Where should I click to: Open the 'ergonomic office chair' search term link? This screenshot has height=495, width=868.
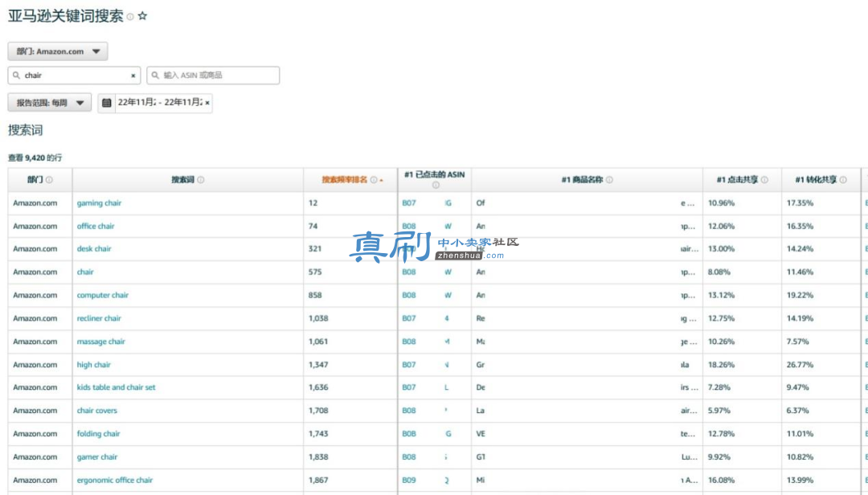pyautogui.click(x=115, y=481)
